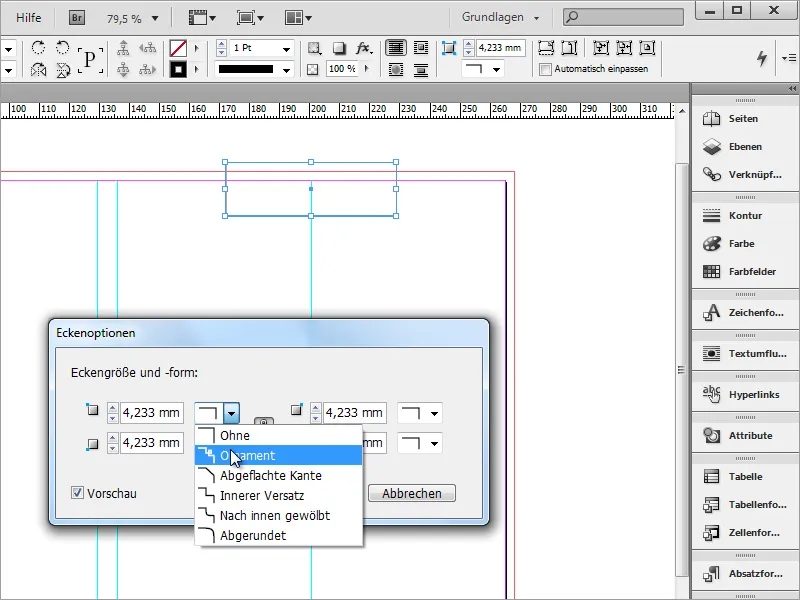
Task: Increase bottom-left corner size stepper
Action: coord(113,438)
